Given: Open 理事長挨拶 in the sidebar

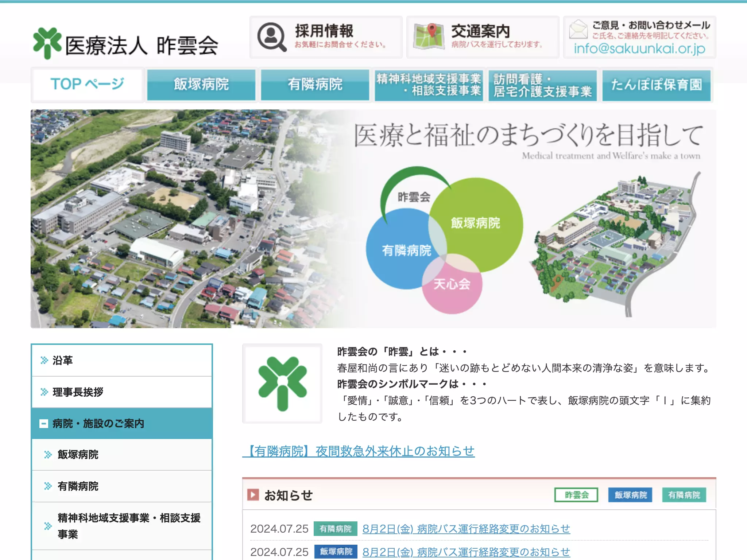Looking at the screenshot, I should click(x=122, y=392).
